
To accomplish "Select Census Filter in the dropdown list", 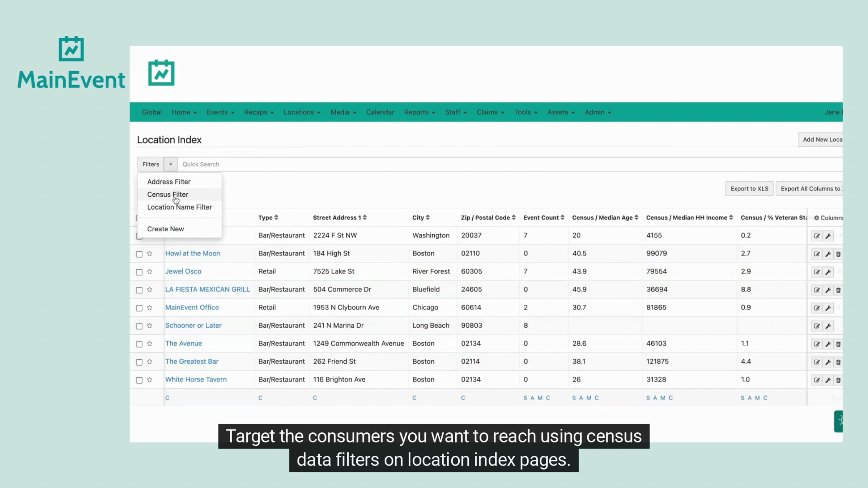I will [179, 194].
